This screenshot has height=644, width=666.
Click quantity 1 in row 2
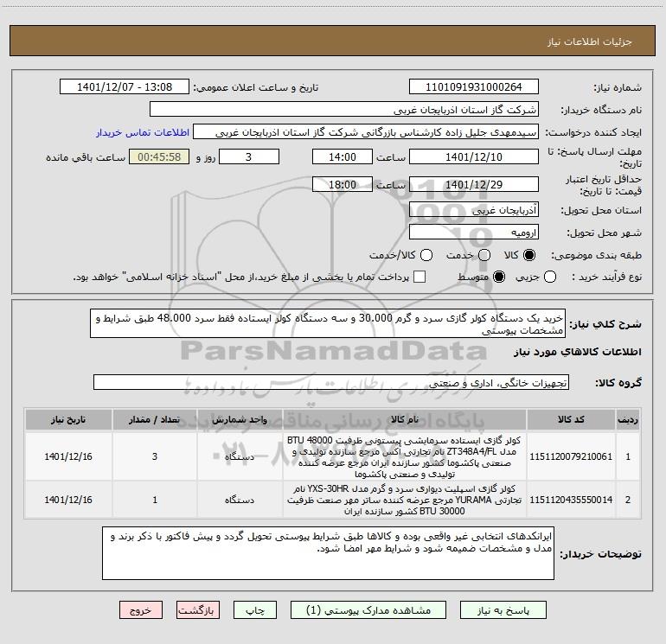[155, 500]
